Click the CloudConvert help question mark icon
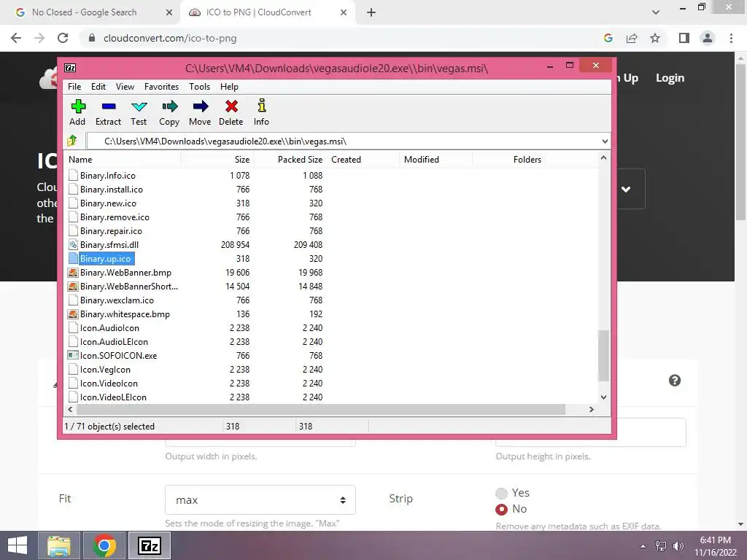Viewport: 747px width, 560px height. coord(675,381)
